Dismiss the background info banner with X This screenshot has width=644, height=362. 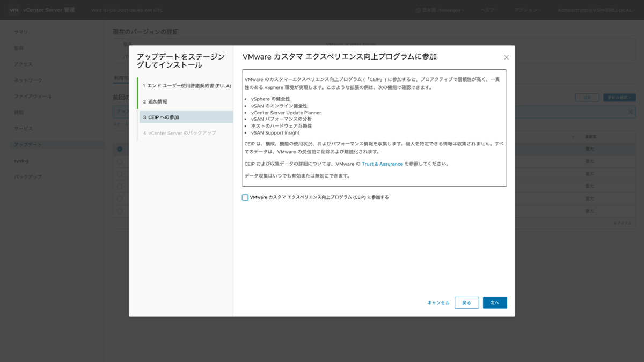tap(631, 112)
